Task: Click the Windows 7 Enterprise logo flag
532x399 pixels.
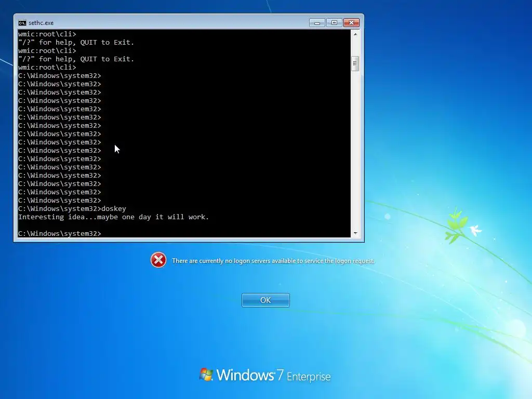Action: click(206, 374)
